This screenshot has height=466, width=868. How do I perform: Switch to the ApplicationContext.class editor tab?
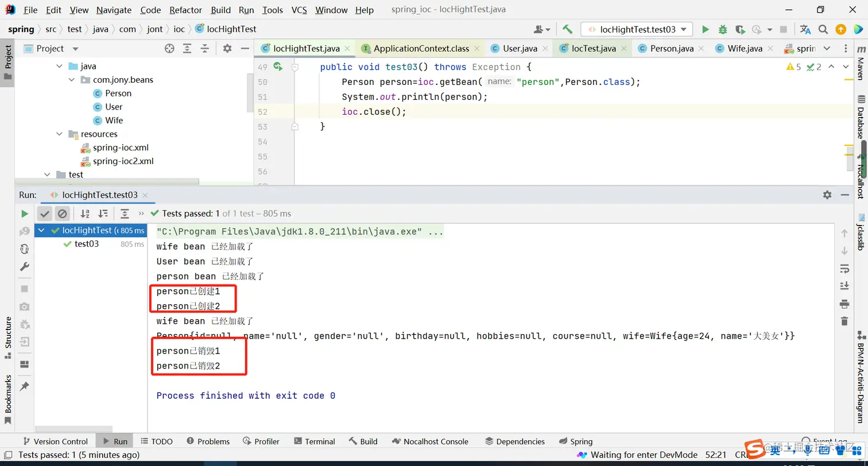click(x=421, y=49)
